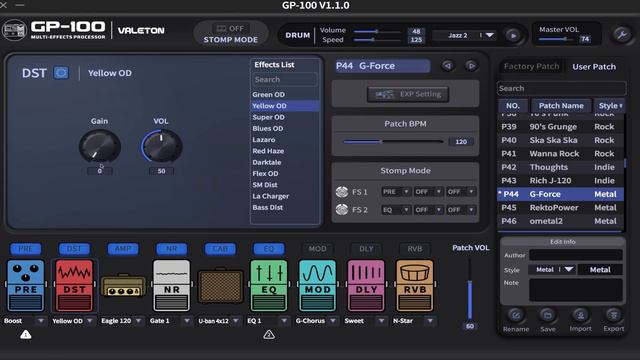This screenshot has height=360, width=640.
Task: Click the Save patch icon
Action: 547,315
